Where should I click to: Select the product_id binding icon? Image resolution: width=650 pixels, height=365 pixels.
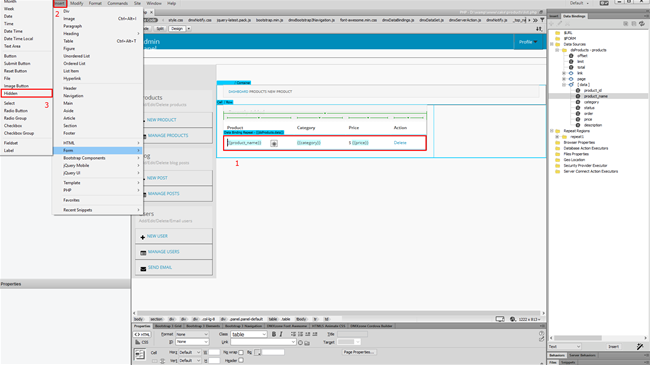[x=578, y=90]
